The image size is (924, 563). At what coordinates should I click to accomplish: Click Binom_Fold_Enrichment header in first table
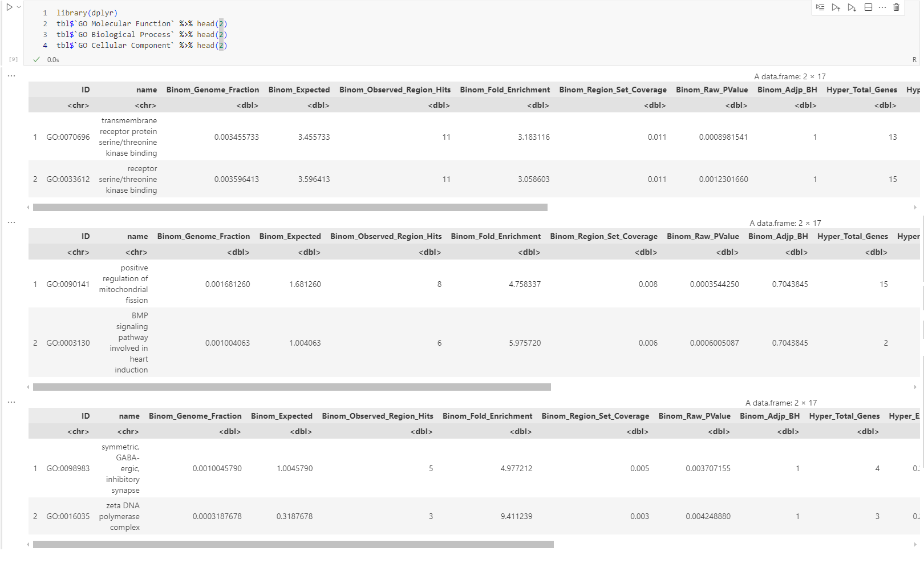tap(505, 90)
